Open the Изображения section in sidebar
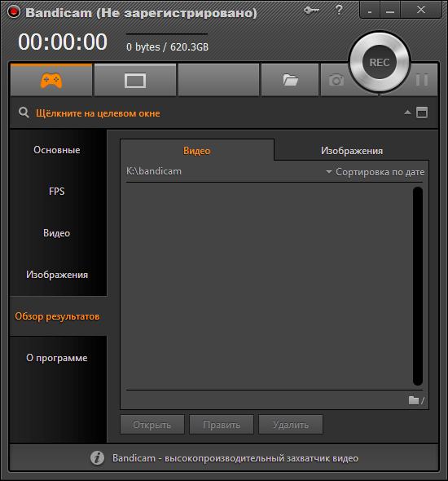 pyautogui.click(x=57, y=275)
